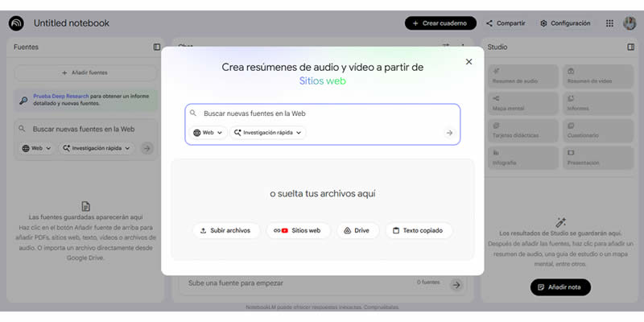
Task: Open the Google apps grid icon
Action: (609, 23)
